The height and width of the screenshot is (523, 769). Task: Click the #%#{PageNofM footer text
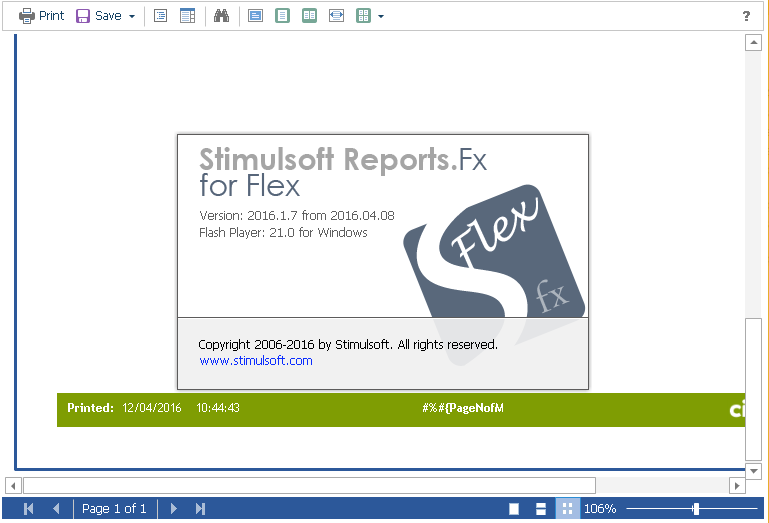463,408
